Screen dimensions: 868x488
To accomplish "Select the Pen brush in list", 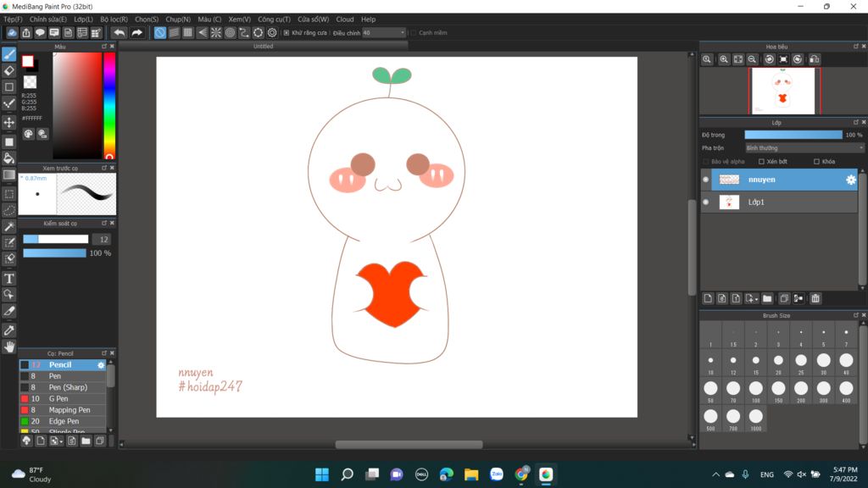I will coord(63,376).
